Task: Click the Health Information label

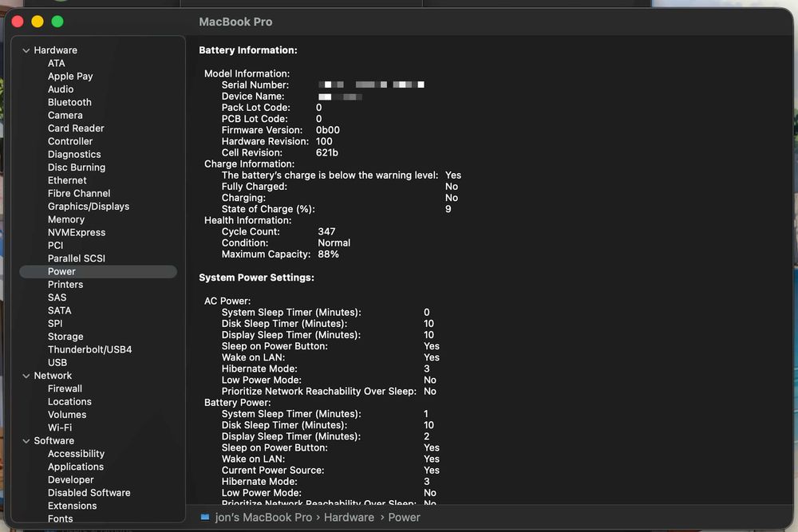Action: point(248,220)
